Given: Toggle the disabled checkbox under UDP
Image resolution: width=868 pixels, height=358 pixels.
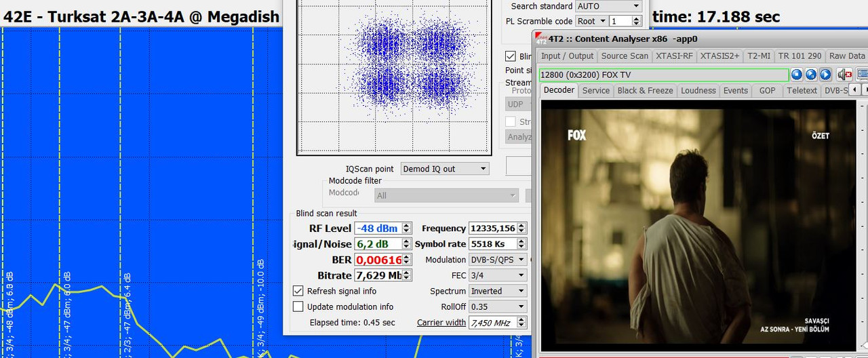Looking at the screenshot, I should 511,121.
